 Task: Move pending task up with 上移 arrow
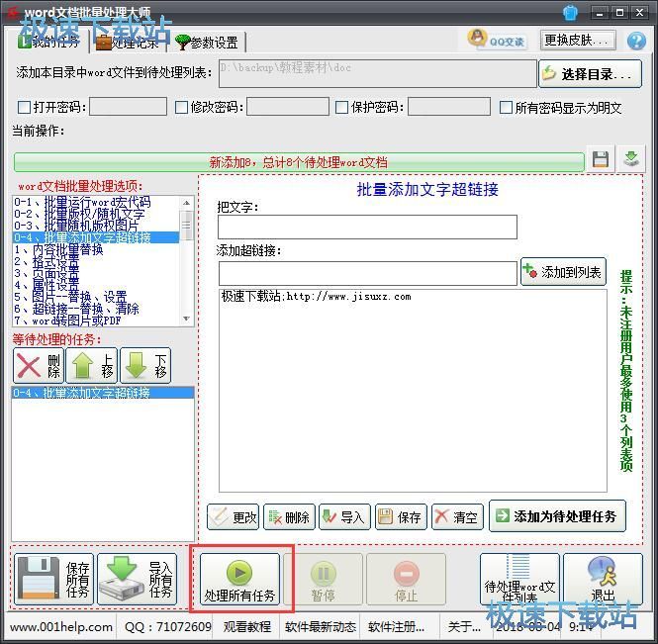tap(92, 365)
